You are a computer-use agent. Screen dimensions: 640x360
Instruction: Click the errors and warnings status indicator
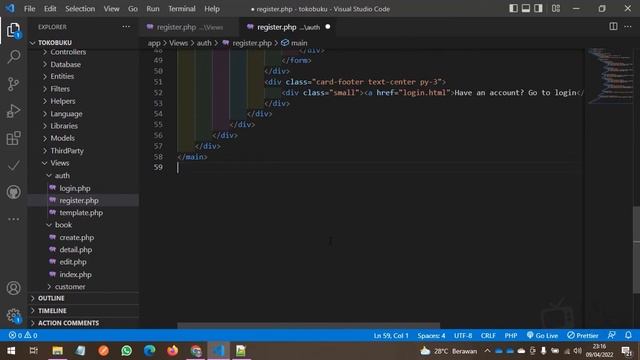pyautogui.click(x=23, y=336)
